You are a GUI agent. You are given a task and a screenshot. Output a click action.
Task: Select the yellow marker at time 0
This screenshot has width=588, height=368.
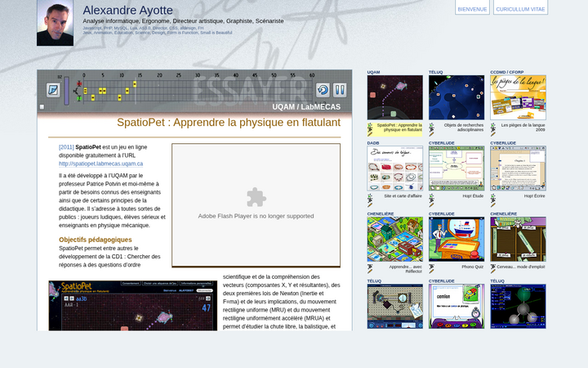[x=85, y=91]
